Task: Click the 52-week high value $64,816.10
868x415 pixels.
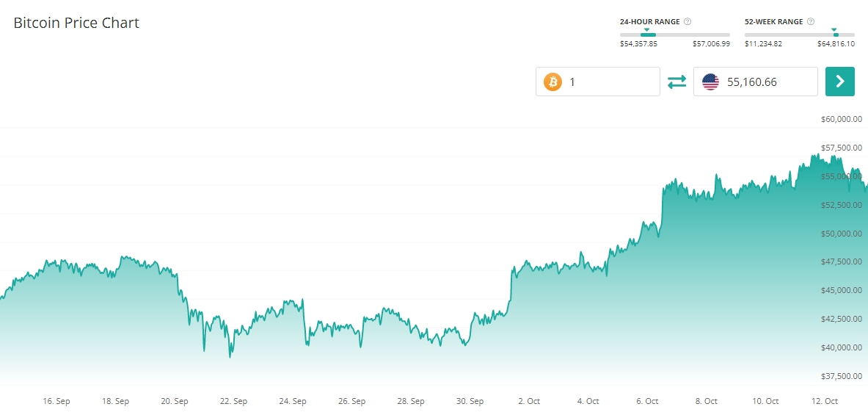Action: click(836, 44)
